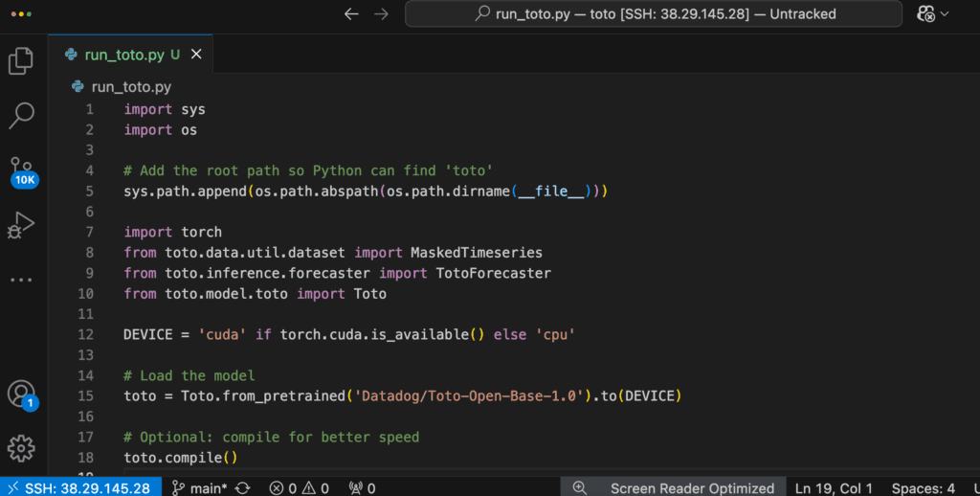980x496 pixels.
Task: Close the run_toto.py editor tab
Action: click(196, 55)
